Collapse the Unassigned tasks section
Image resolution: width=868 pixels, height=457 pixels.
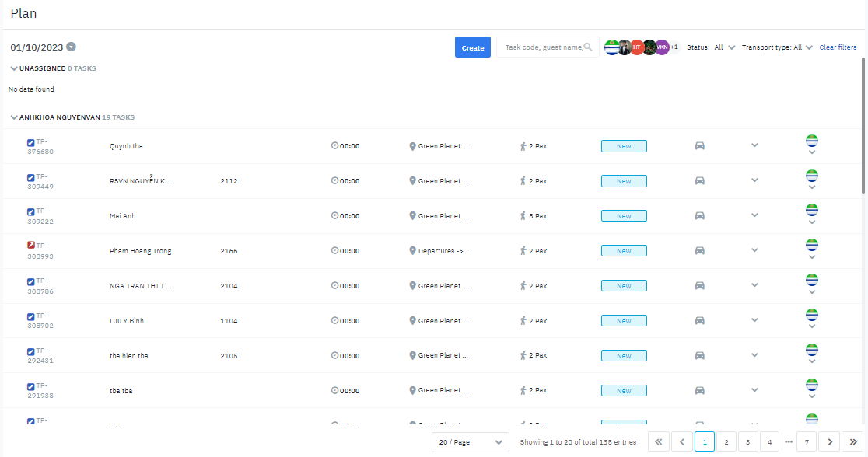click(x=14, y=68)
